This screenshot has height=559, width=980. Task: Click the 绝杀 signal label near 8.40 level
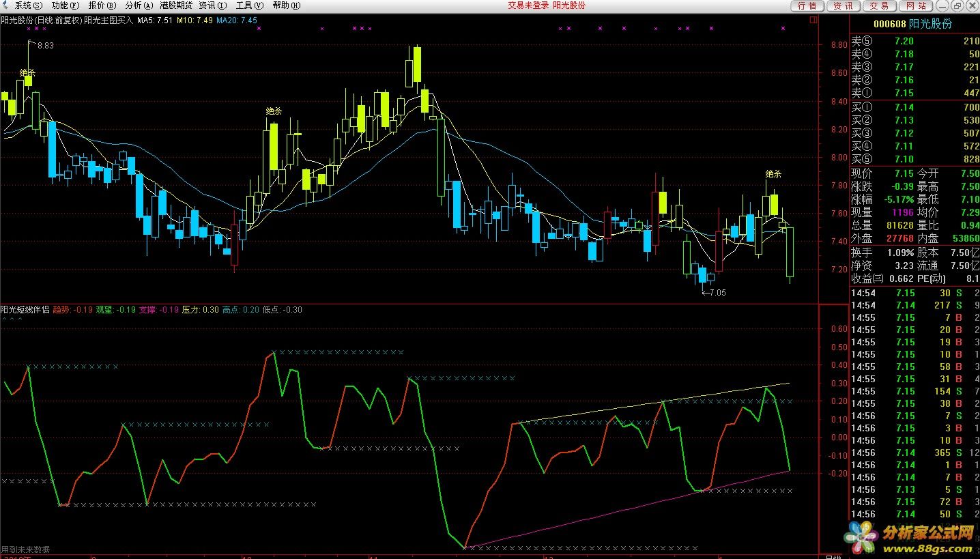[274, 111]
